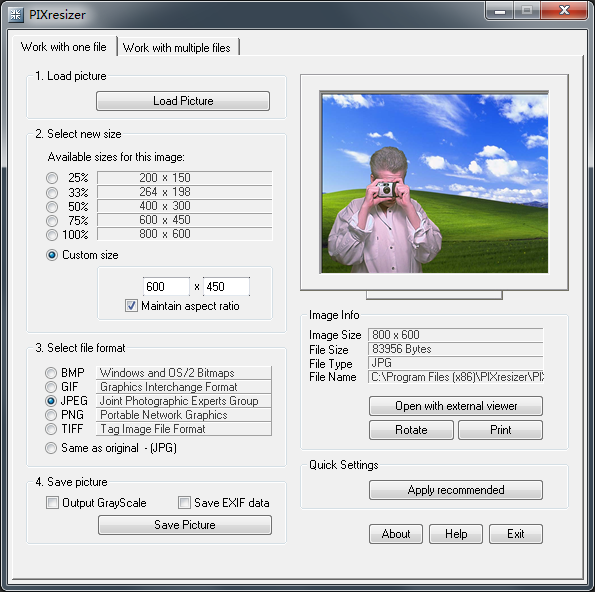Click the Save Picture button
Screen dimensions: 595x592
185,525
